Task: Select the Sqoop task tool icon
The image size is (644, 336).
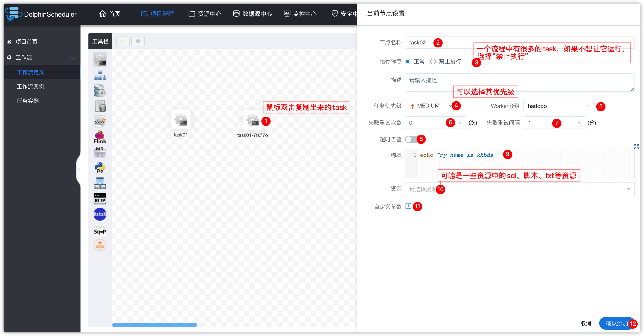Action: click(x=100, y=230)
